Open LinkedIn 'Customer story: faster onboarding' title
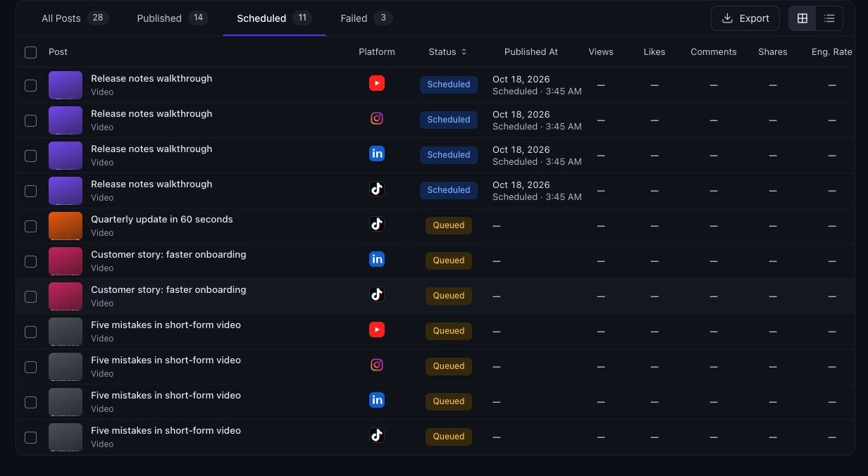 click(x=168, y=255)
